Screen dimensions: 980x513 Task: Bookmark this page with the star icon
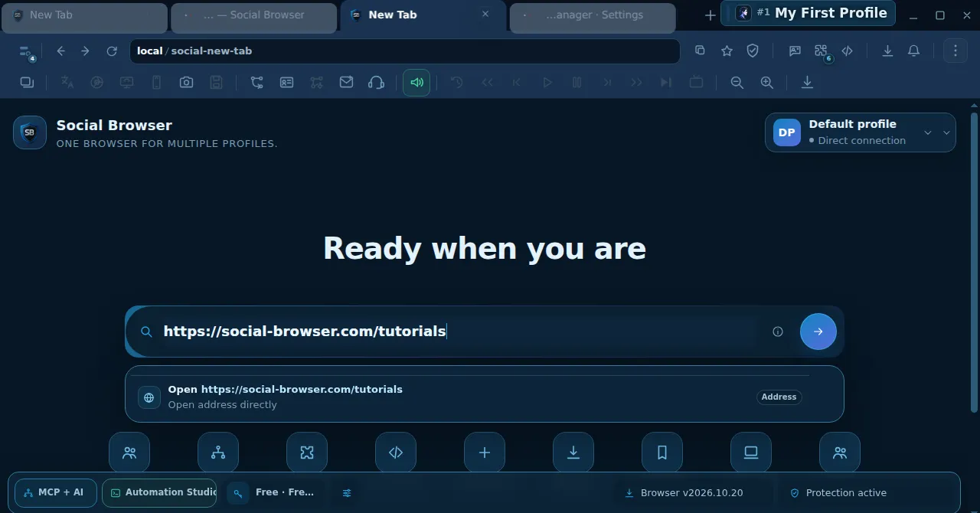coord(727,51)
